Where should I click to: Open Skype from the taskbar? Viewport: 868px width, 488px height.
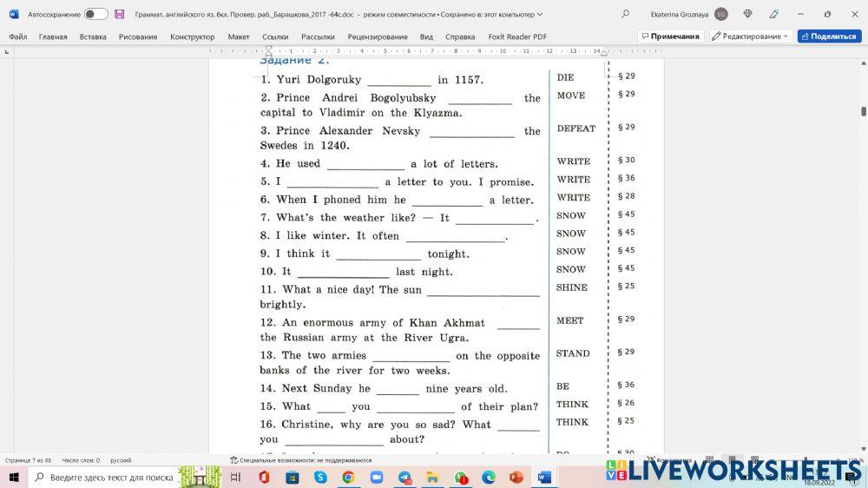click(x=320, y=478)
